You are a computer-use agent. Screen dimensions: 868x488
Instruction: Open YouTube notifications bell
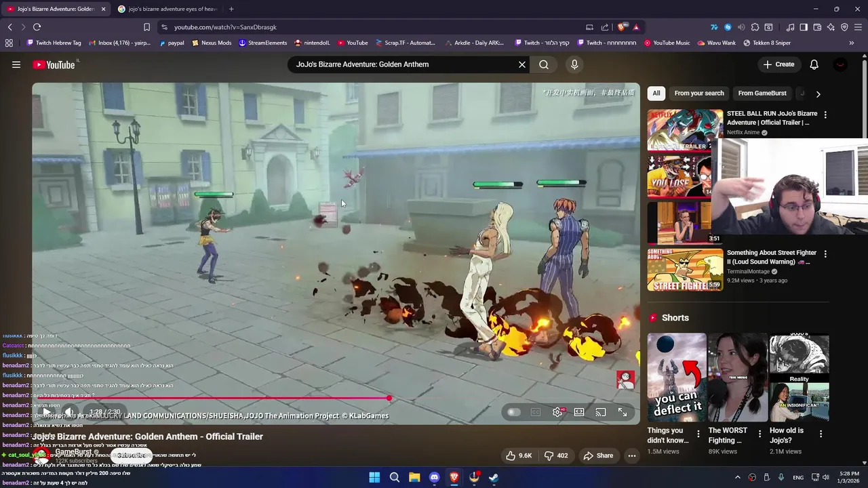coord(814,64)
